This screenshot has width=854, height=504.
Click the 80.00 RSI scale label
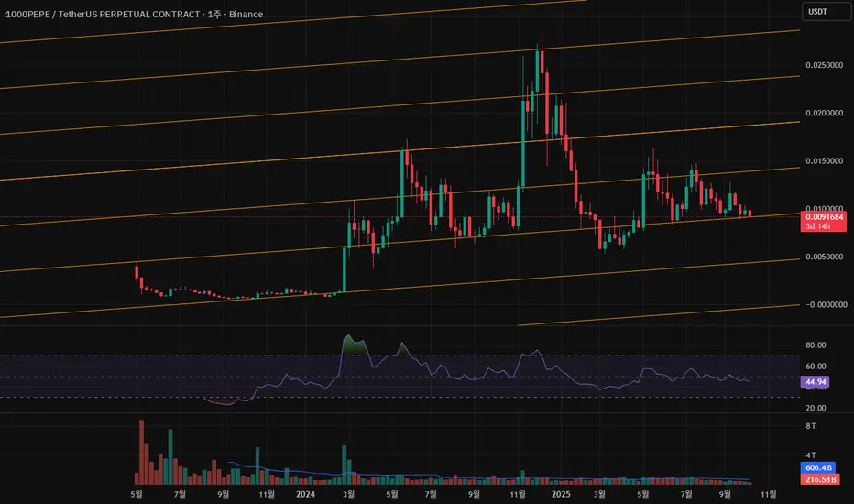click(816, 345)
